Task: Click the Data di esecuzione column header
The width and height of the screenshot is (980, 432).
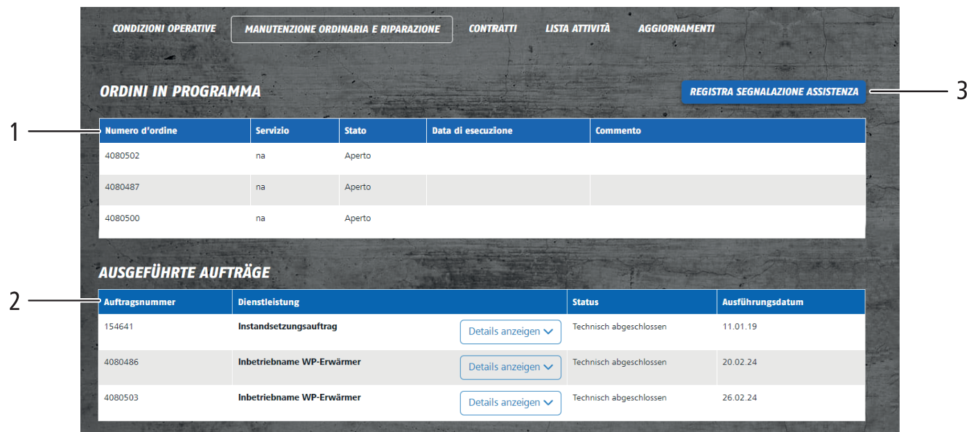Action: (508, 130)
